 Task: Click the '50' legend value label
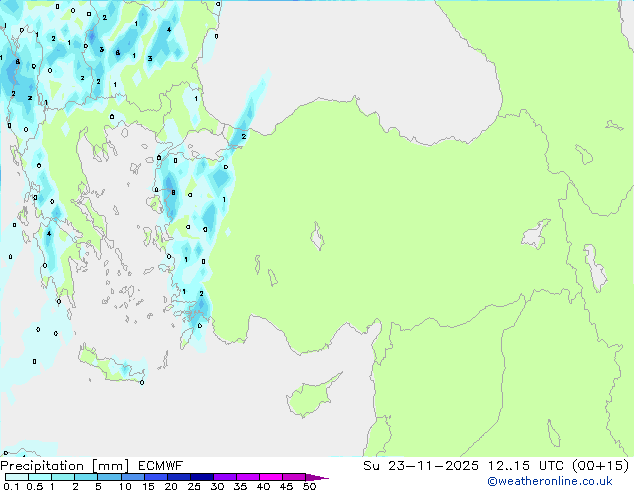(309, 486)
